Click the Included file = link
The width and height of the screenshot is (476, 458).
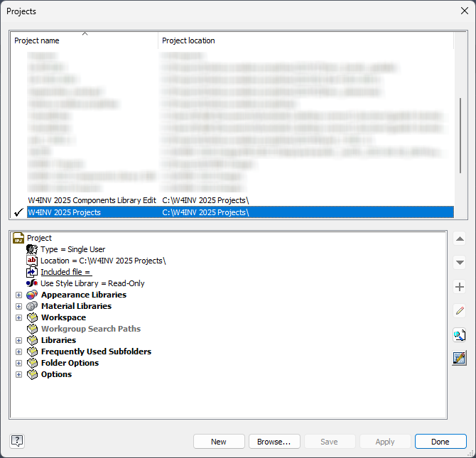(x=66, y=272)
